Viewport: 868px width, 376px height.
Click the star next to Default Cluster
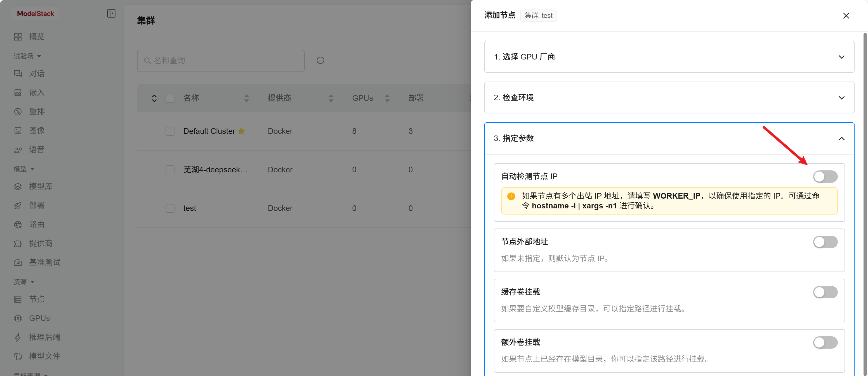[x=241, y=131]
